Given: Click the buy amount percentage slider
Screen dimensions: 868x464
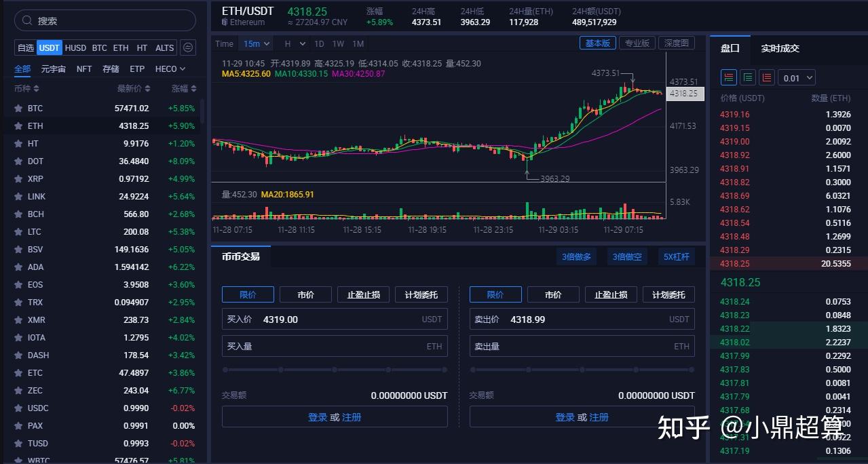Looking at the screenshot, I should pyautogui.click(x=335, y=370).
